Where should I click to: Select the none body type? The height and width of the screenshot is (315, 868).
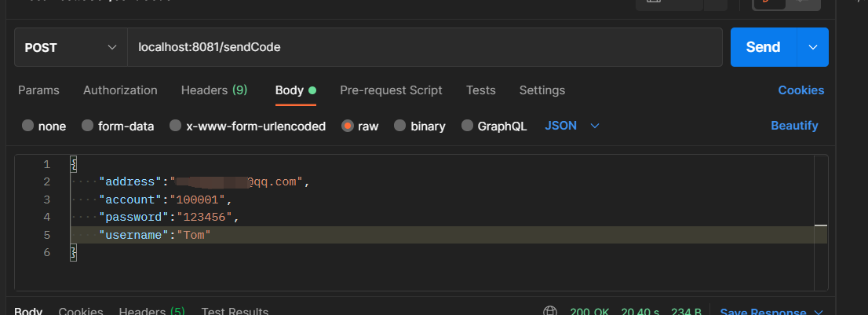pyautogui.click(x=44, y=126)
